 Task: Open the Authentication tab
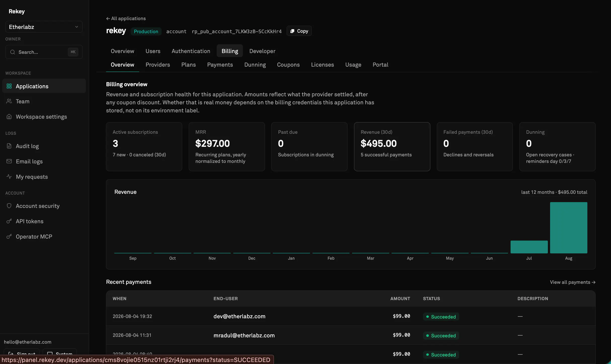tap(191, 51)
